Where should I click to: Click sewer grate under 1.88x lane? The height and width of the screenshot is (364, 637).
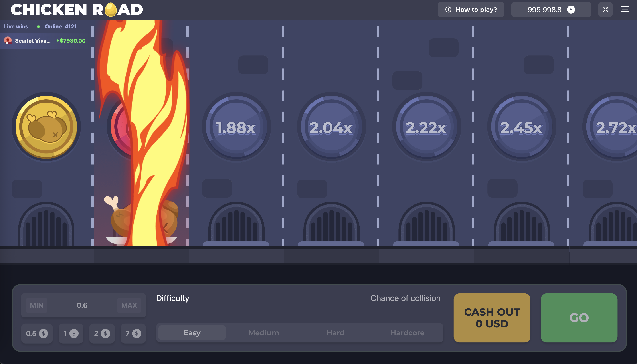coord(236,224)
